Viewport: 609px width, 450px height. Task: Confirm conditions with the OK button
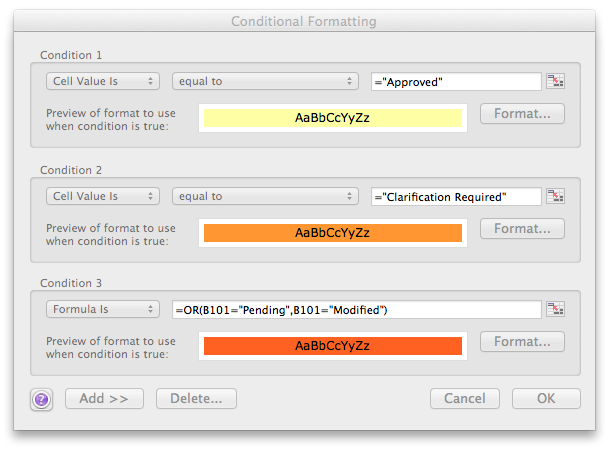point(546,398)
